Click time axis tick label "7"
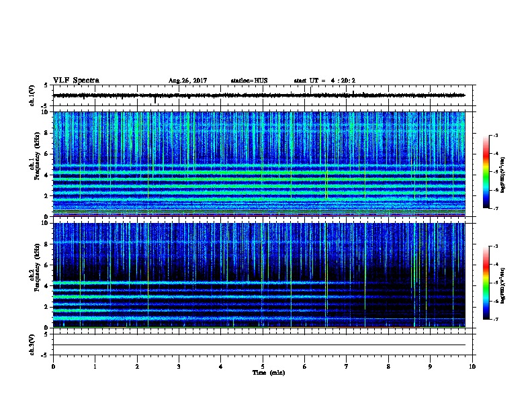Viewport: 532px width, 411px height. [x=347, y=367]
